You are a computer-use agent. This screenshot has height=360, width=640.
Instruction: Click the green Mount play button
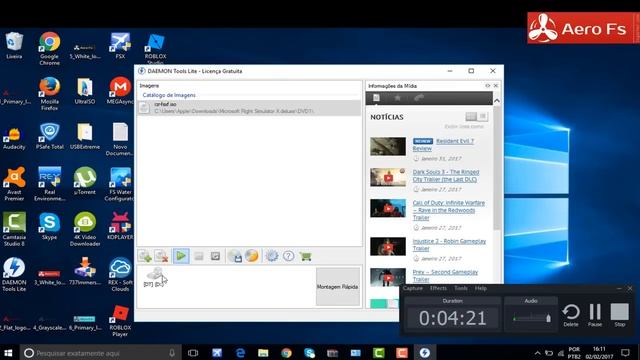[x=181, y=256]
